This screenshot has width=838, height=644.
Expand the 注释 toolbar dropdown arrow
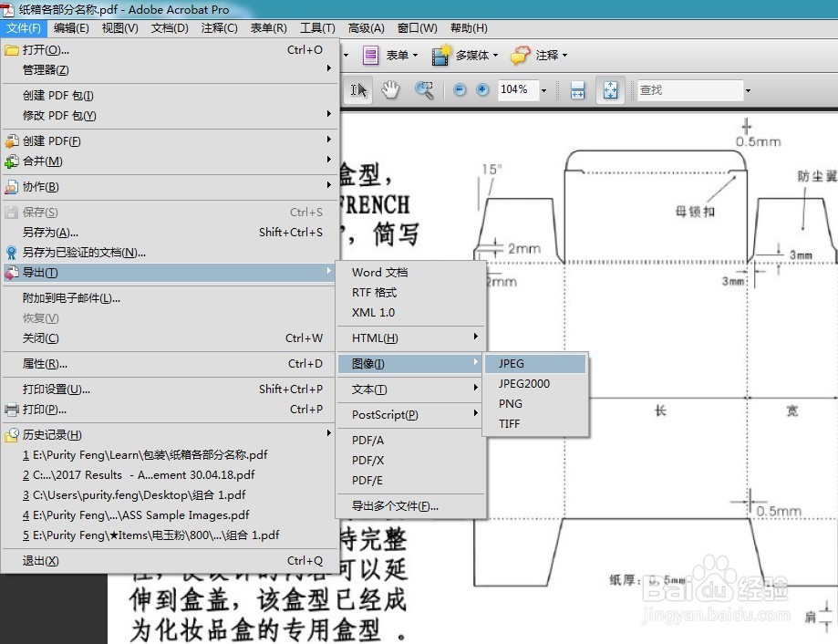(x=565, y=55)
